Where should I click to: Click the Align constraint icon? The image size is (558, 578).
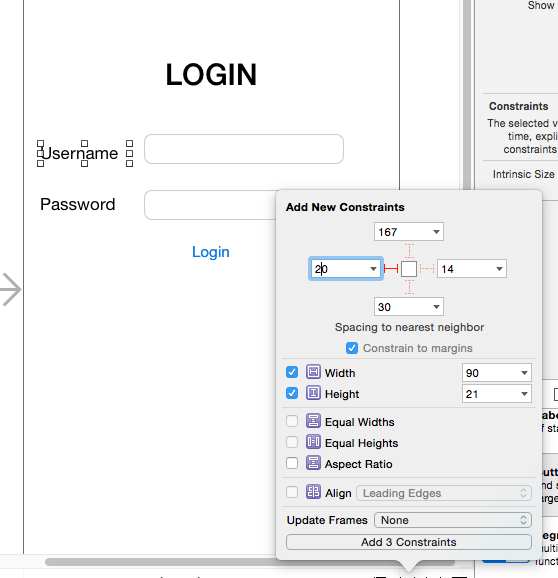point(313,492)
